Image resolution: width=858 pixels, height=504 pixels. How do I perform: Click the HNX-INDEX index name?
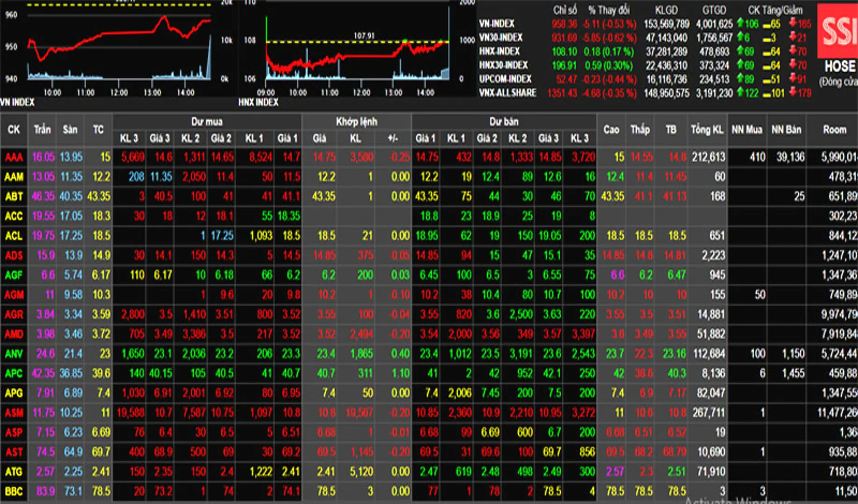(499, 51)
